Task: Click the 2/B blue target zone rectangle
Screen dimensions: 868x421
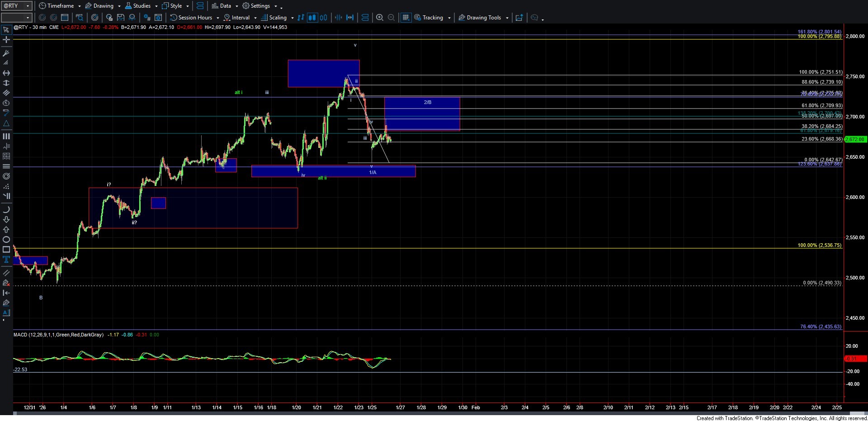Action: 422,114
